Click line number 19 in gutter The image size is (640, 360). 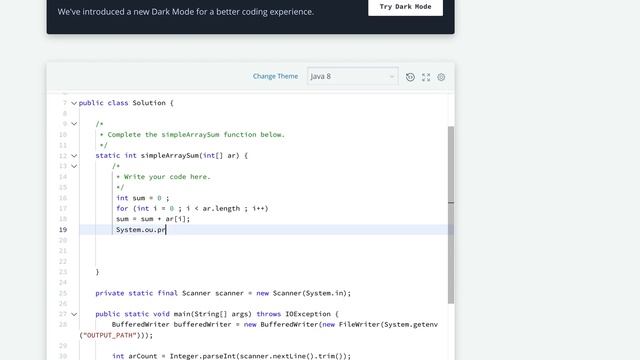click(x=62, y=230)
